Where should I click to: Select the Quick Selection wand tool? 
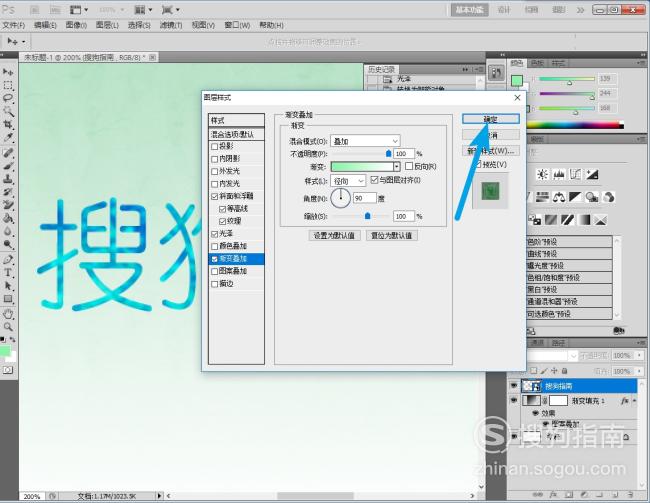click(x=8, y=111)
